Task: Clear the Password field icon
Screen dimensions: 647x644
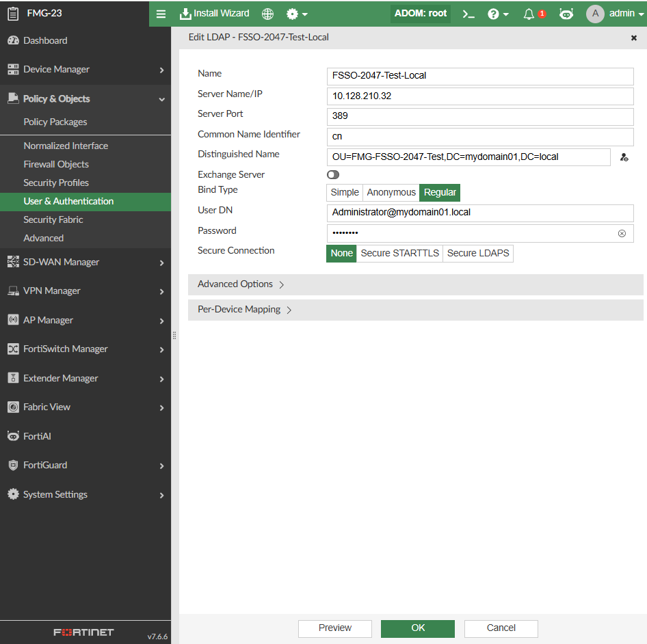Action: pyautogui.click(x=622, y=234)
